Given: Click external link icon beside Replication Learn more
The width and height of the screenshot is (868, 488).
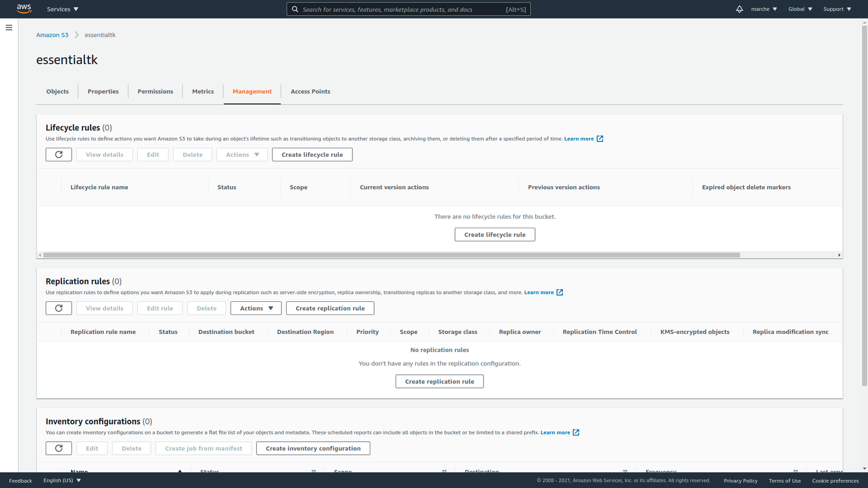Looking at the screenshot, I should click(560, 292).
